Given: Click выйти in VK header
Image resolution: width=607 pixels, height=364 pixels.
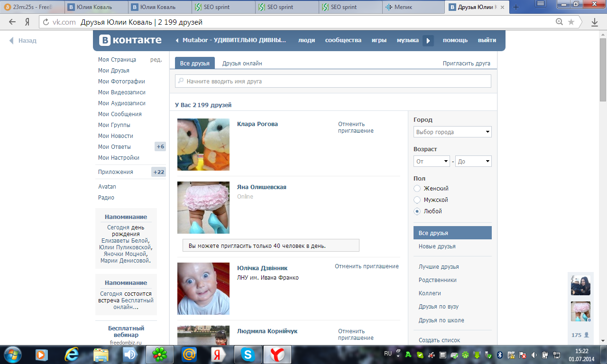Looking at the screenshot, I should click(487, 40).
